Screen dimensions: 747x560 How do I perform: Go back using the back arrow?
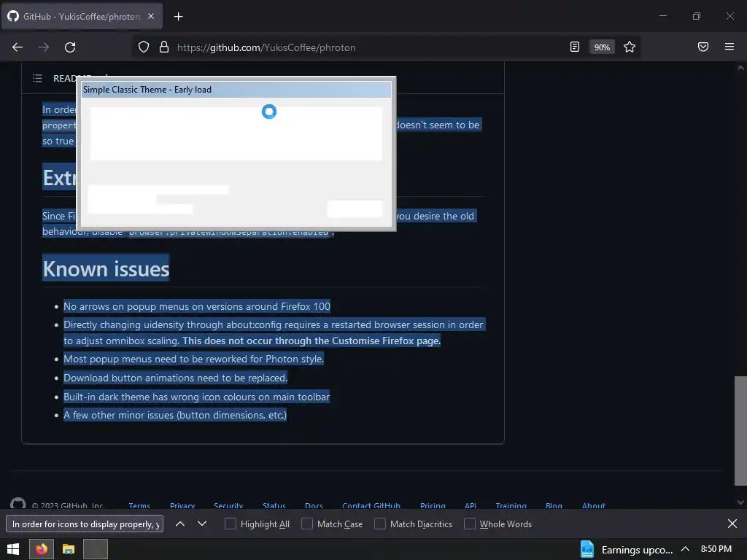pos(18,47)
